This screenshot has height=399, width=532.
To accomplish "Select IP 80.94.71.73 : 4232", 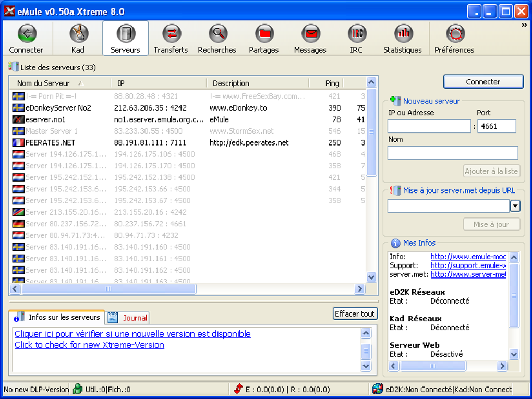I will pos(146,235).
